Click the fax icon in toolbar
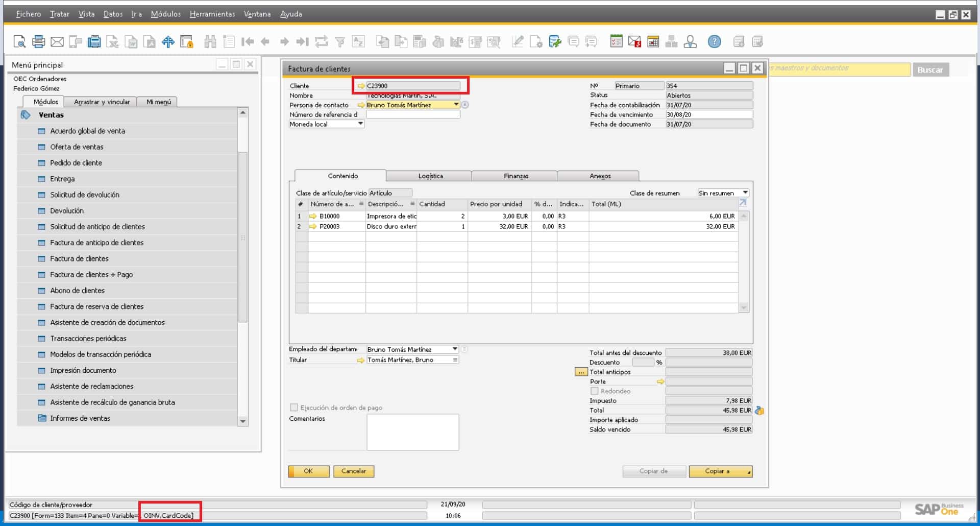 [94, 42]
